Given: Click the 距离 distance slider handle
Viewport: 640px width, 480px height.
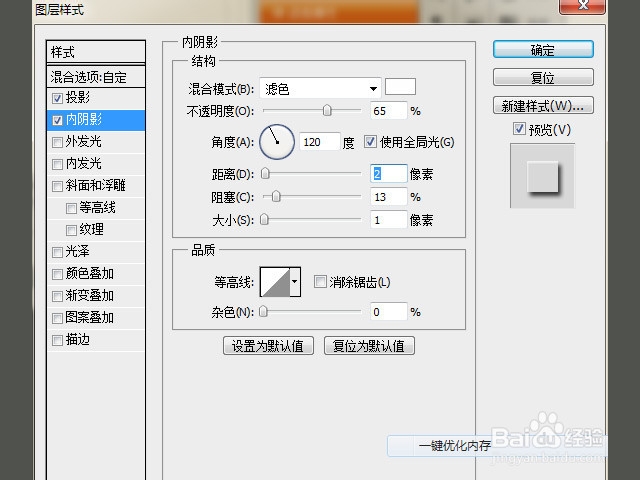Looking at the screenshot, I should 265,173.
